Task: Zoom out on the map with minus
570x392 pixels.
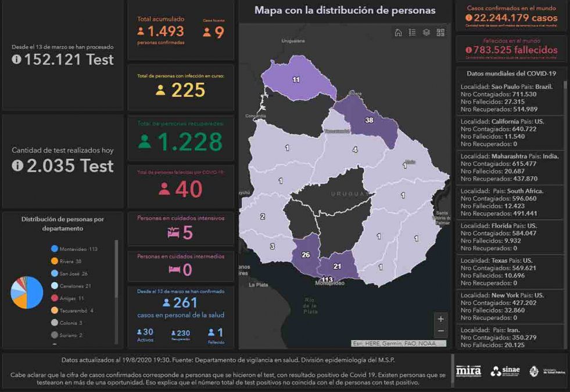Action: [441, 331]
